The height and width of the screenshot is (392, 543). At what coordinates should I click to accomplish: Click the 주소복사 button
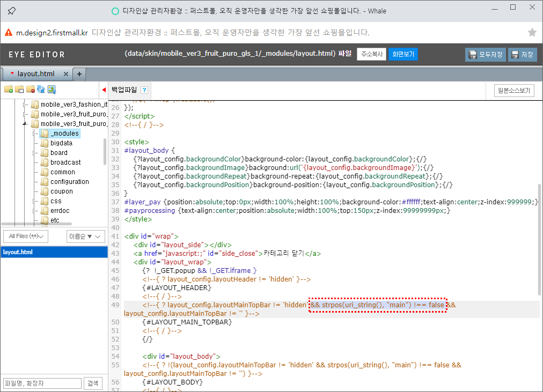coord(372,54)
